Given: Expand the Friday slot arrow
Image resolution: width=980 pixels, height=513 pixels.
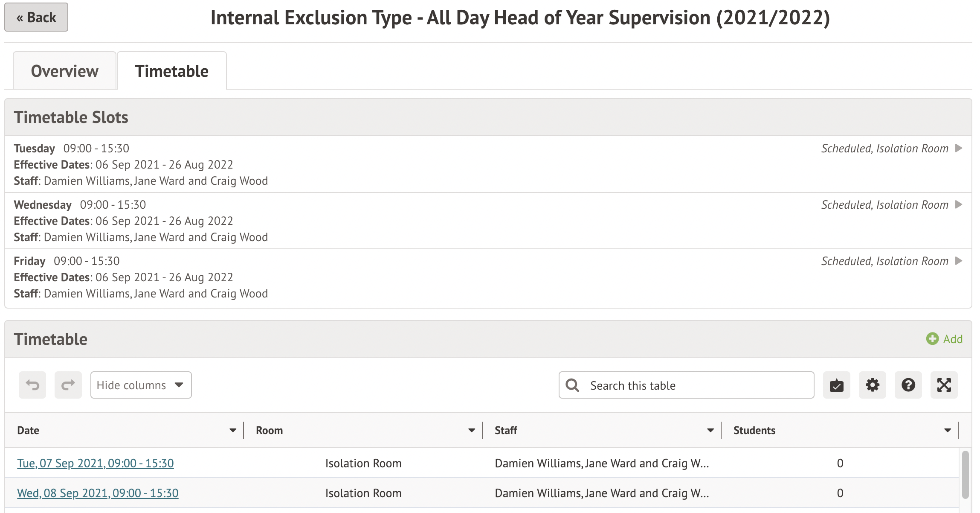Looking at the screenshot, I should (x=959, y=261).
